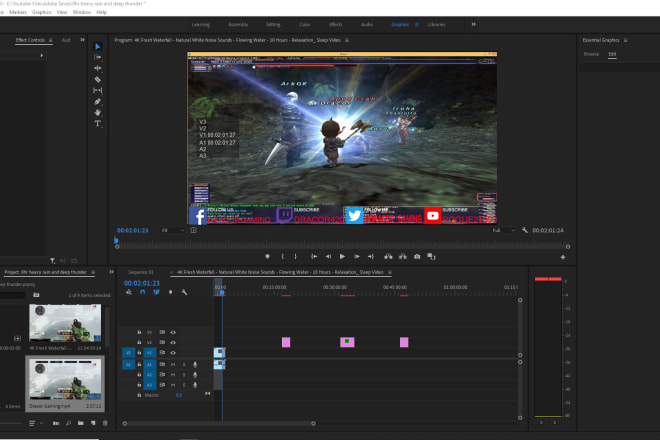The height and width of the screenshot is (440, 660).
Task: Expand the workspace overflow chevrons
Action: 474,24
